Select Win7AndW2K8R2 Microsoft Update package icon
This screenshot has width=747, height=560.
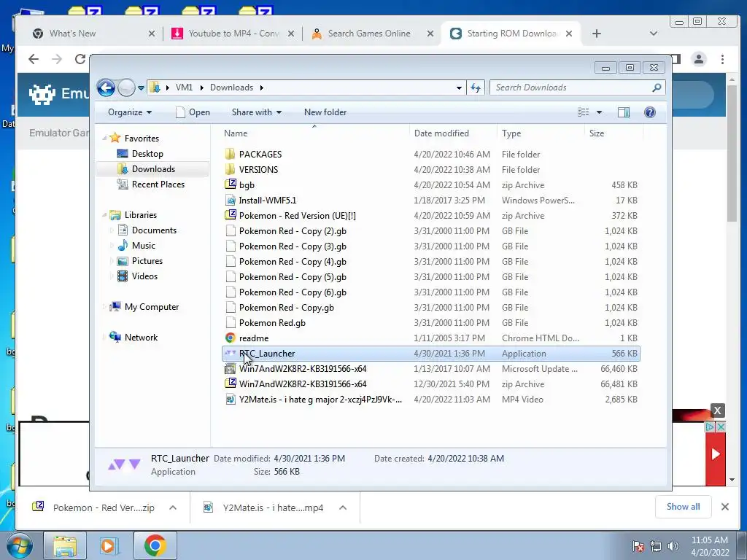[x=230, y=368]
